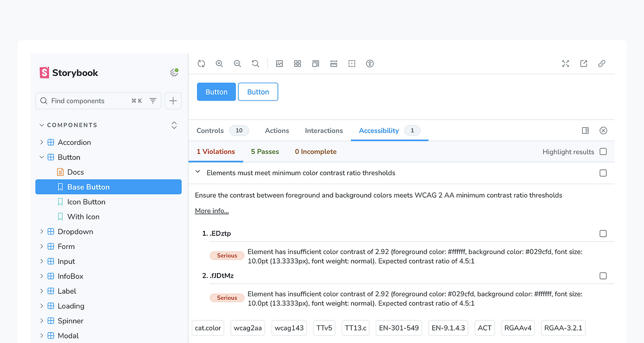Enable the Highlight results checkbox

603,151
